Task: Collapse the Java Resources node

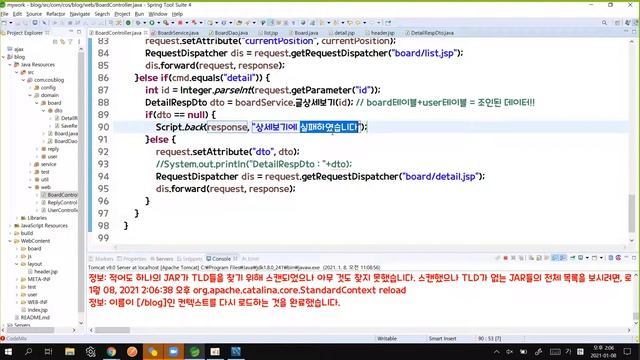Action: coord(10,64)
